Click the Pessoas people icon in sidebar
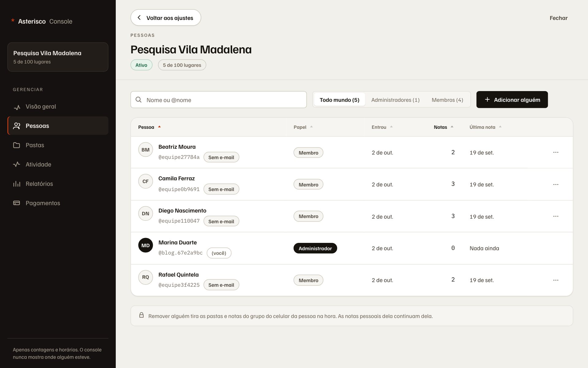 pos(17,126)
